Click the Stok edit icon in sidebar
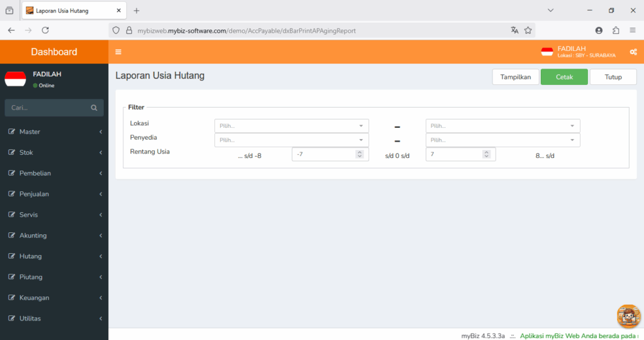The width and height of the screenshot is (644, 340). tap(11, 152)
